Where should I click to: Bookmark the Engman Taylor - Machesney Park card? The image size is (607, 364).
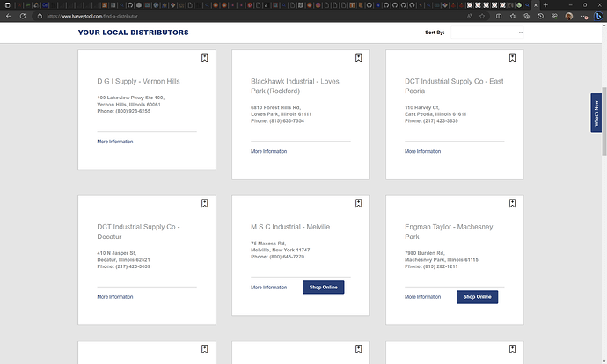pyautogui.click(x=512, y=203)
